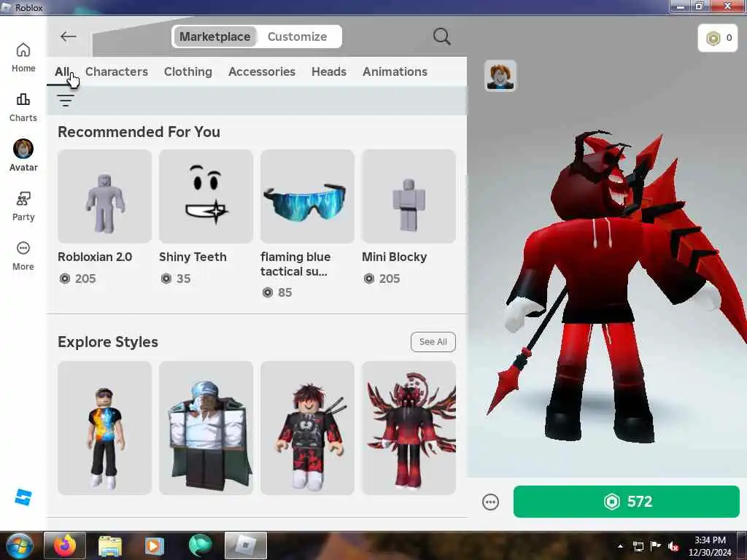Screen dimensions: 747x560
Task: Click the Mini Blocky title text
Action: pyautogui.click(x=395, y=257)
